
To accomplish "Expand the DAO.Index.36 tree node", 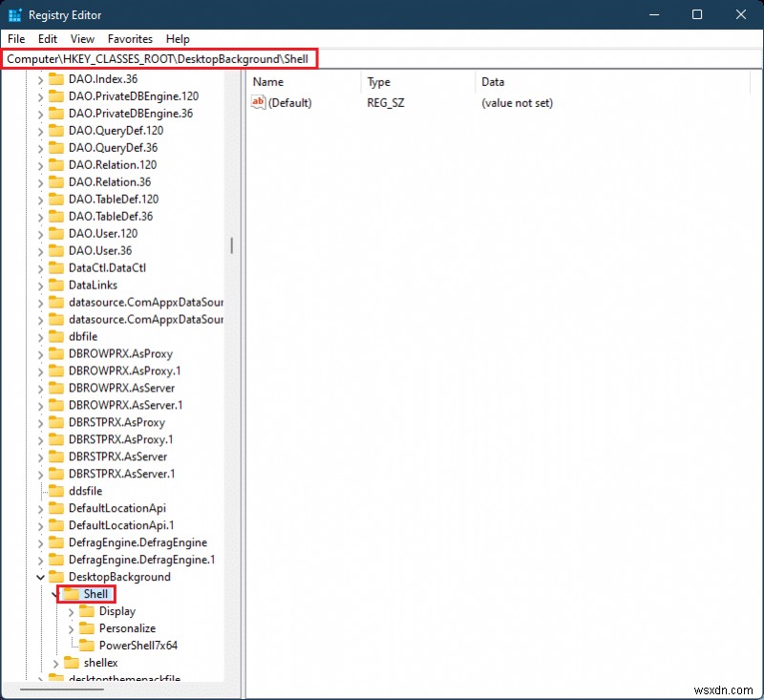I will pos(40,78).
